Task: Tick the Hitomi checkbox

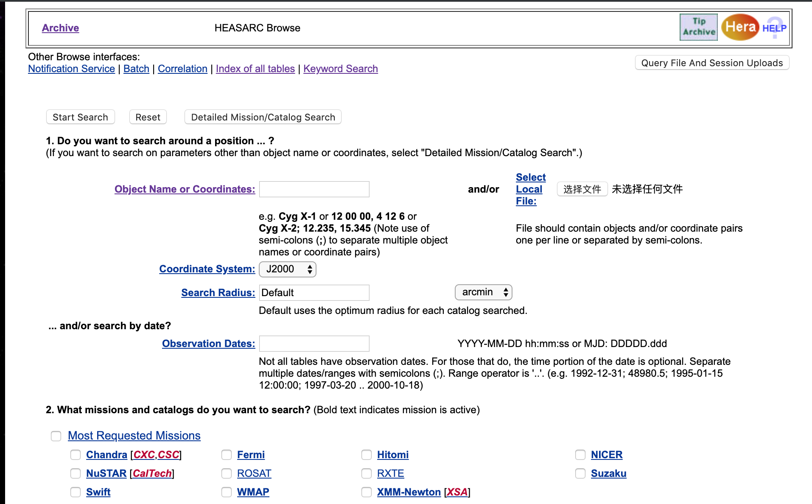Action: 367,455
